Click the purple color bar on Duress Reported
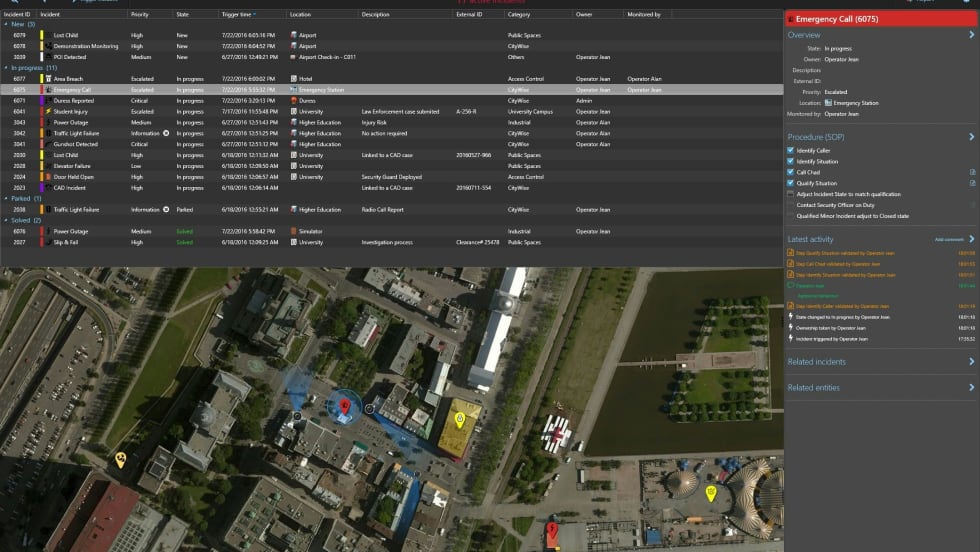Viewport: 980px width, 552px height. pos(42,100)
